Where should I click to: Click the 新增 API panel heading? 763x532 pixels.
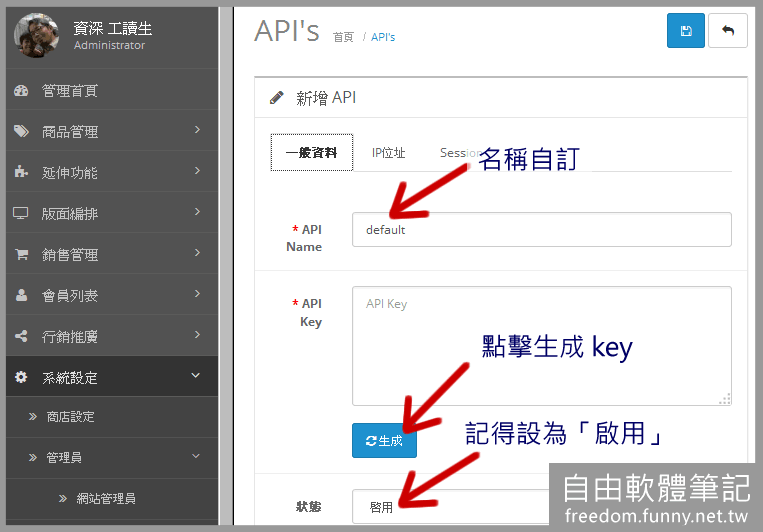(326, 98)
